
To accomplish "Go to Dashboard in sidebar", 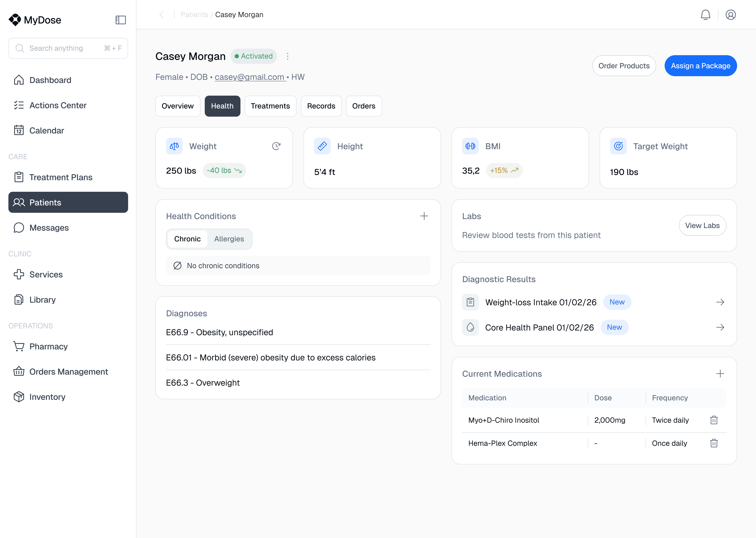I will [68, 80].
